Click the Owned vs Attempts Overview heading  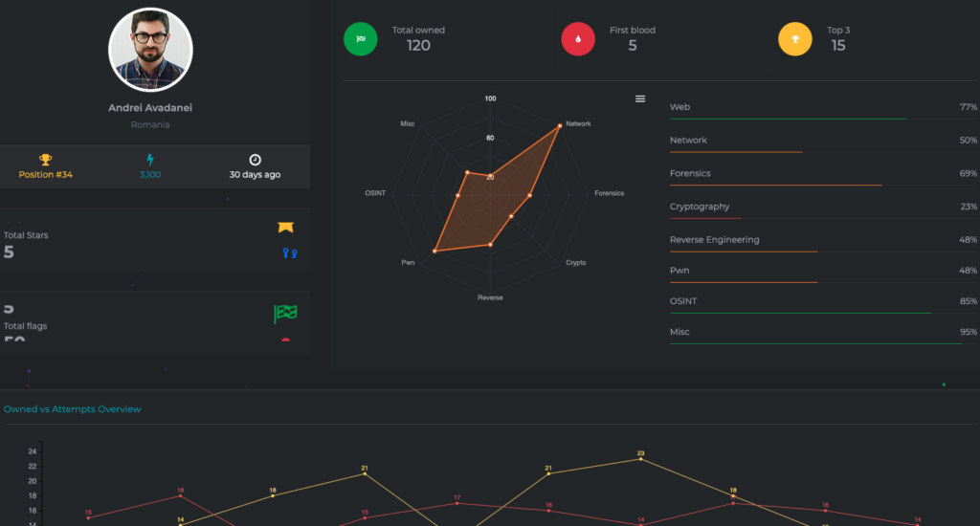73,409
